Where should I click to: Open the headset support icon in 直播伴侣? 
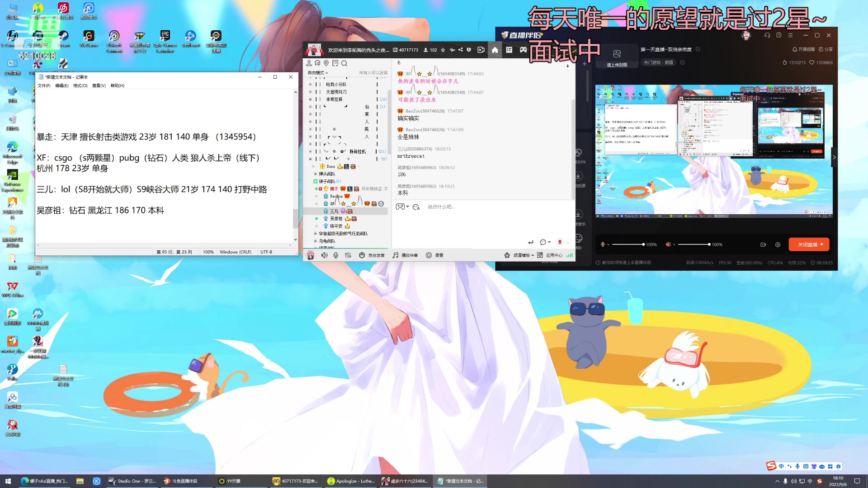point(767,35)
